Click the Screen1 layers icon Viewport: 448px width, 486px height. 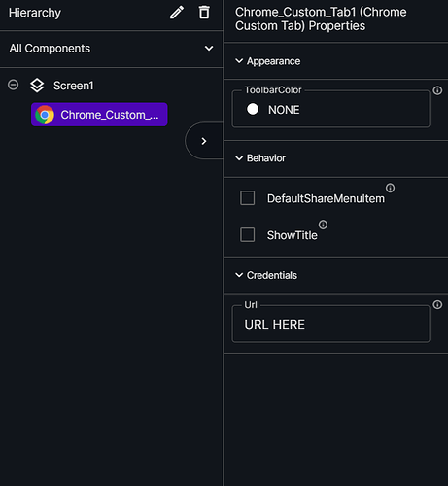(37, 86)
